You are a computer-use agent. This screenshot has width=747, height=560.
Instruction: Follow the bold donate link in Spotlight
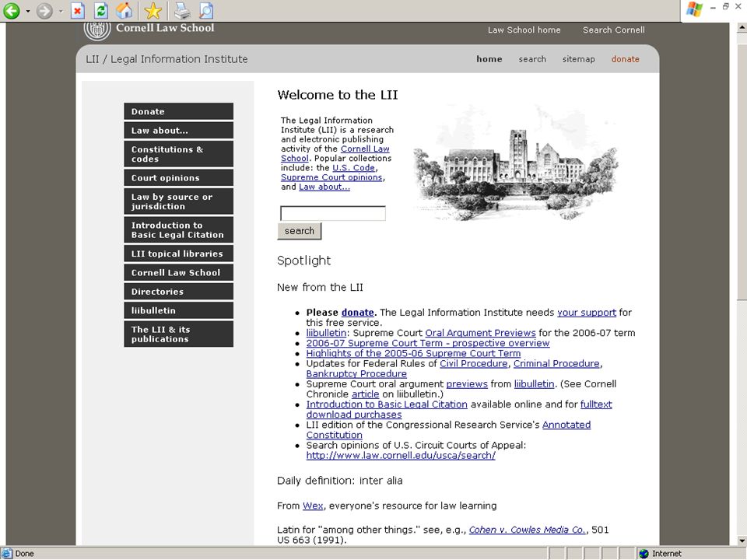357,313
